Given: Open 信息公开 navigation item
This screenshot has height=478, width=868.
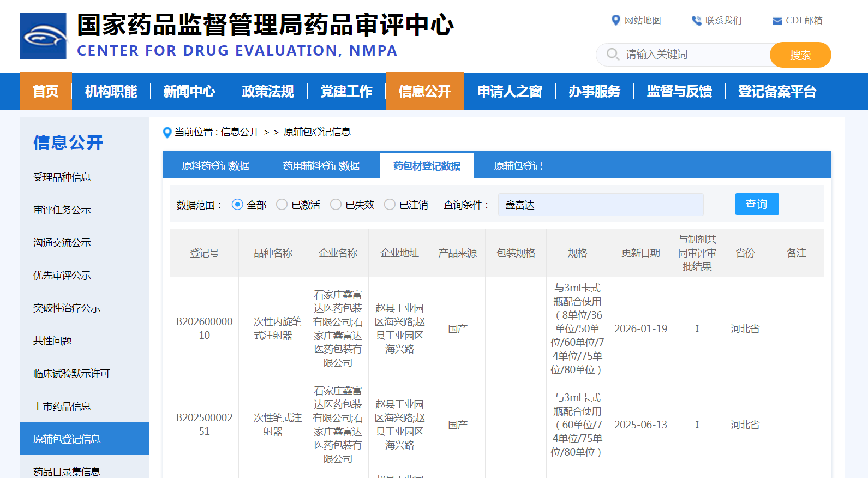Looking at the screenshot, I should click(x=425, y=91).
